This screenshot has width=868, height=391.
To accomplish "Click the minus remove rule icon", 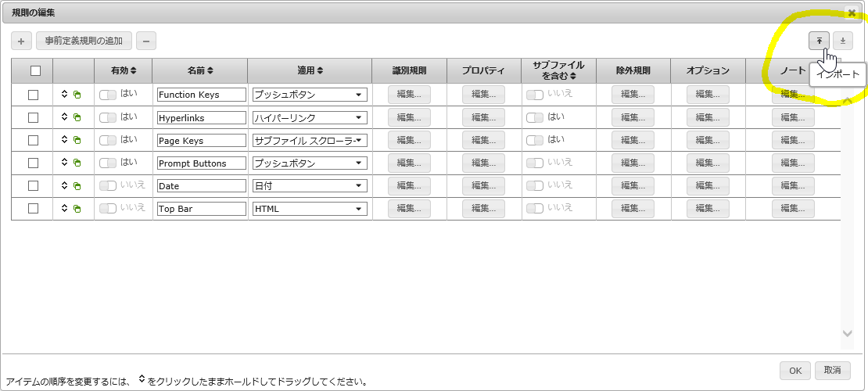I will (x=145, y=41).
